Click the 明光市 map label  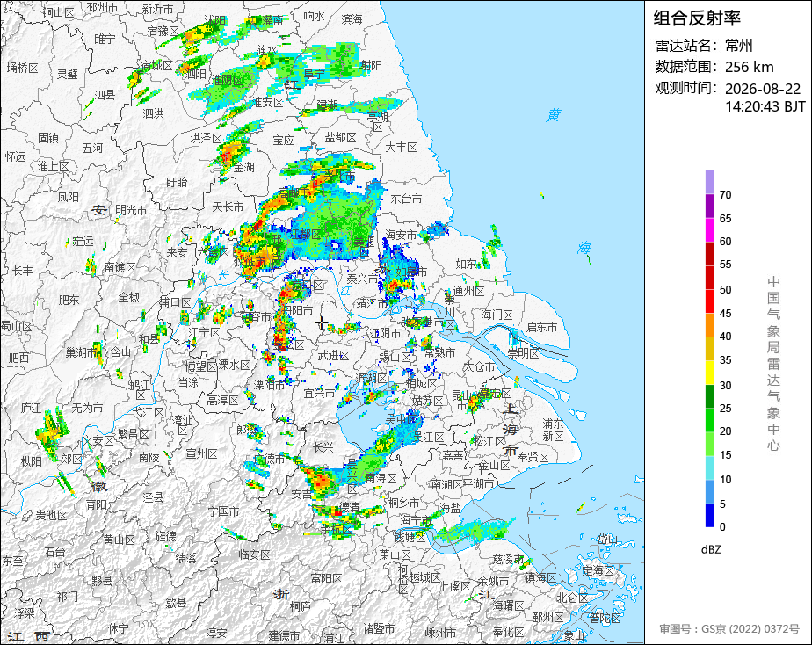click(x=131, y=210)
